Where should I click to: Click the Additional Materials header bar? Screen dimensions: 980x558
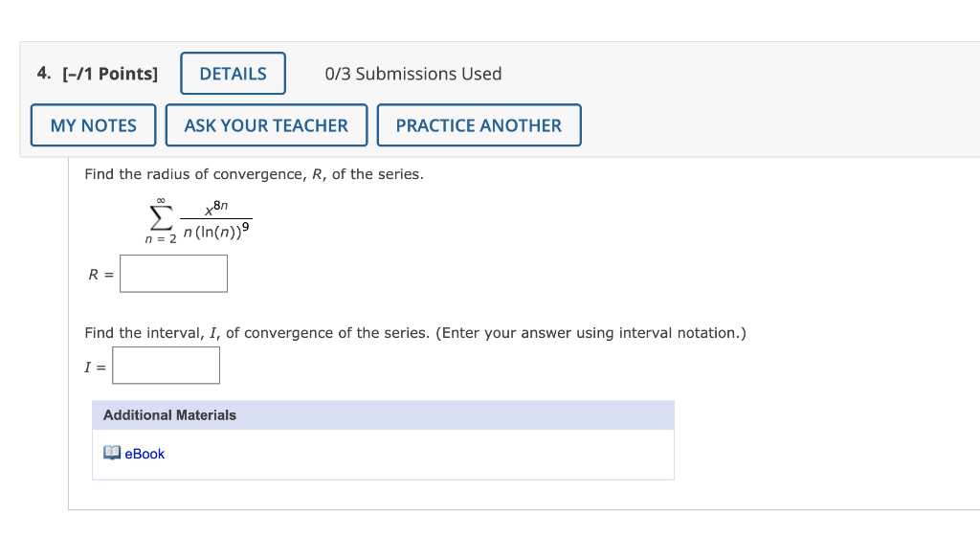pos(383,414)
